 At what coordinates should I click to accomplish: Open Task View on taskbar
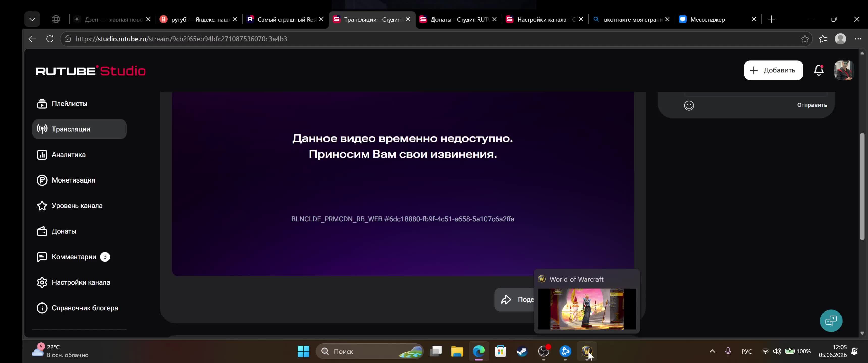coord(435,351)
